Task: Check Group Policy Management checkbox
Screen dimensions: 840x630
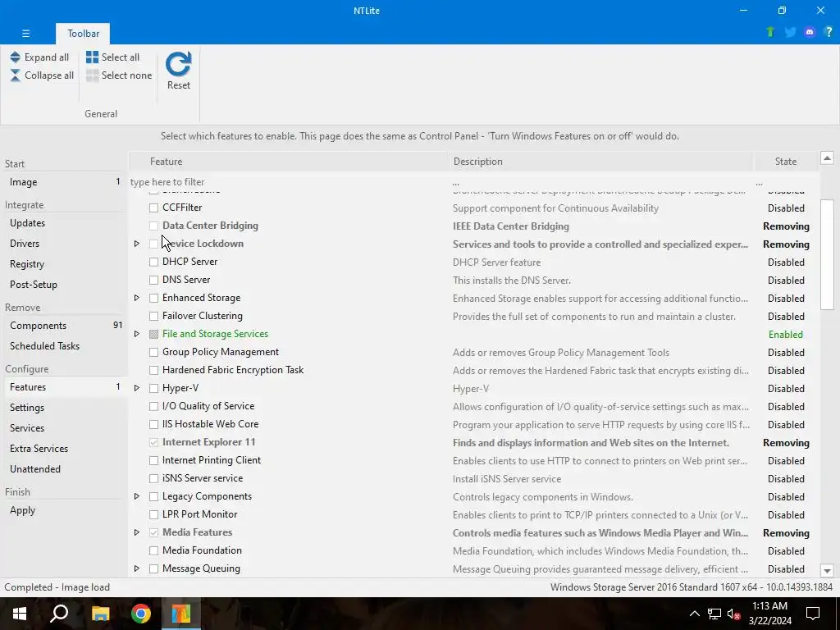Action: click(153, 352)
